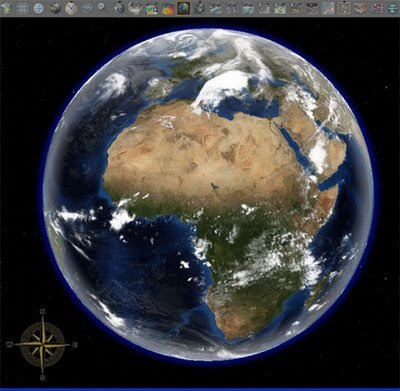This screenshot has width=400, height=391.
Task: Click the green arrow icon at toolbar start
Action: pos(6,8)
